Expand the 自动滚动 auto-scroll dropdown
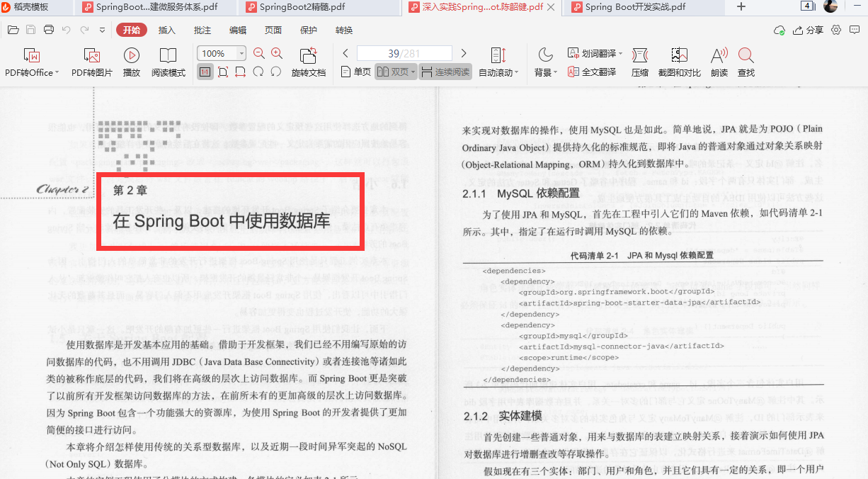Screen dimensions: 868x479 (497, 71)
